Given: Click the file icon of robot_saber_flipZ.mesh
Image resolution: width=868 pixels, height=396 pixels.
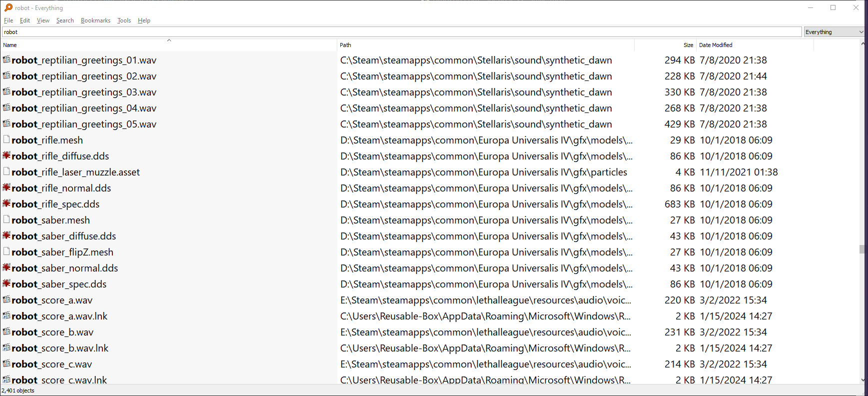Looking at the screenshot, I should pyautogui.click(x=6, y=251).
